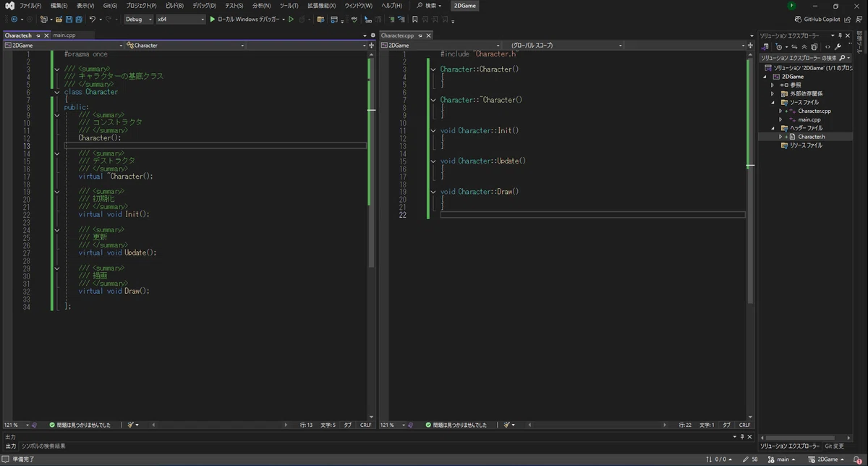Click the navigate back arrow icon
Viewport: 868px width, 466px height.
(x=14, y=20)
